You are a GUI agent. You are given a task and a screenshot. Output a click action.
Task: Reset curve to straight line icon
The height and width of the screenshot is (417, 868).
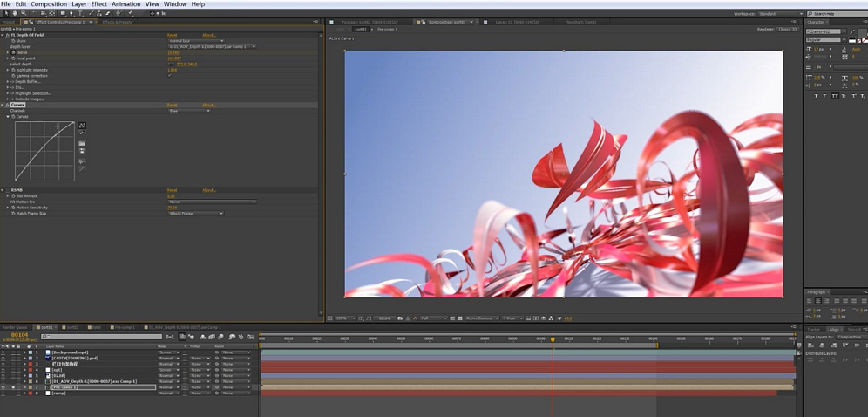click(82, 168)
